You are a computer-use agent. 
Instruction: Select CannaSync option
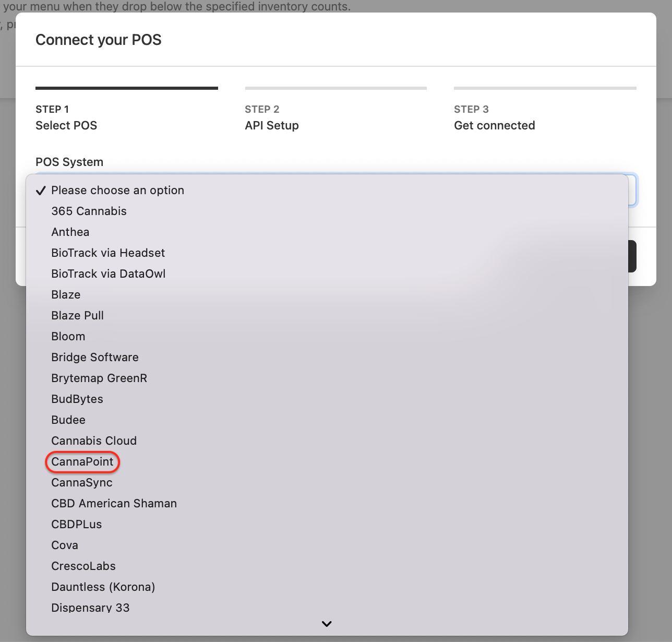coord(327,482)
